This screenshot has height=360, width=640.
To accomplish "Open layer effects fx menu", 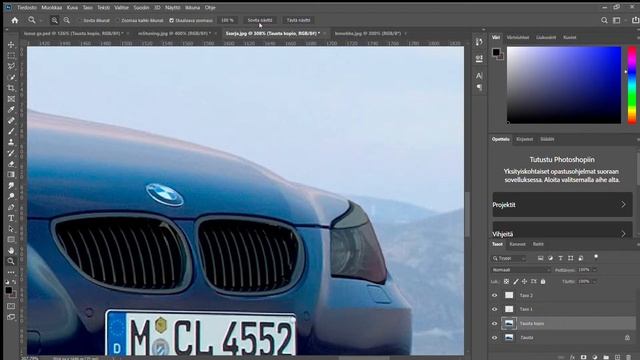I will click(x=572, y=357).
